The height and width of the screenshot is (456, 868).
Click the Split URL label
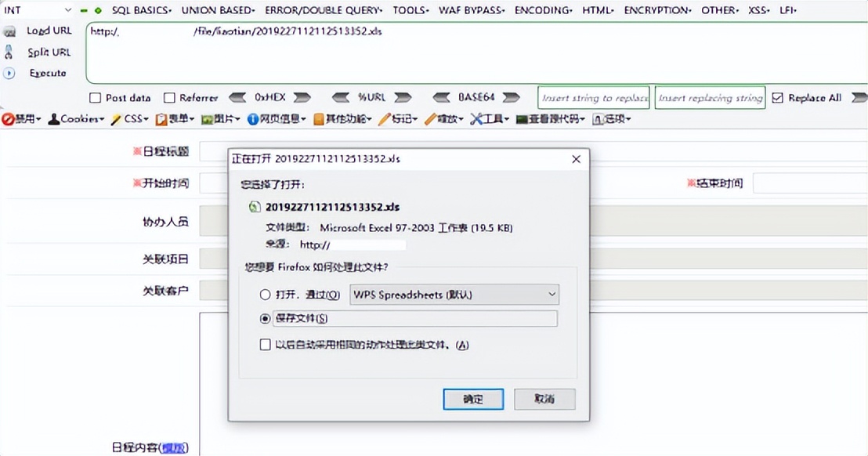49,52
